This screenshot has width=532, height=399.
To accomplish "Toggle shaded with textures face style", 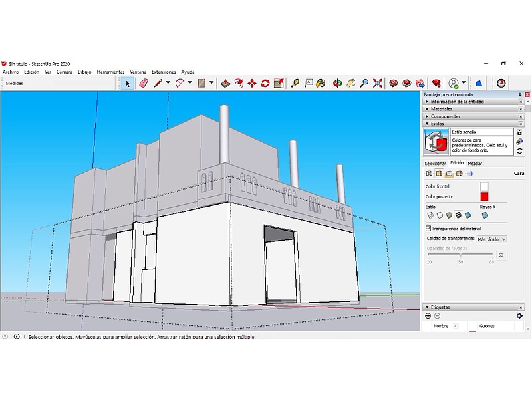I will [x=458, y=215].
